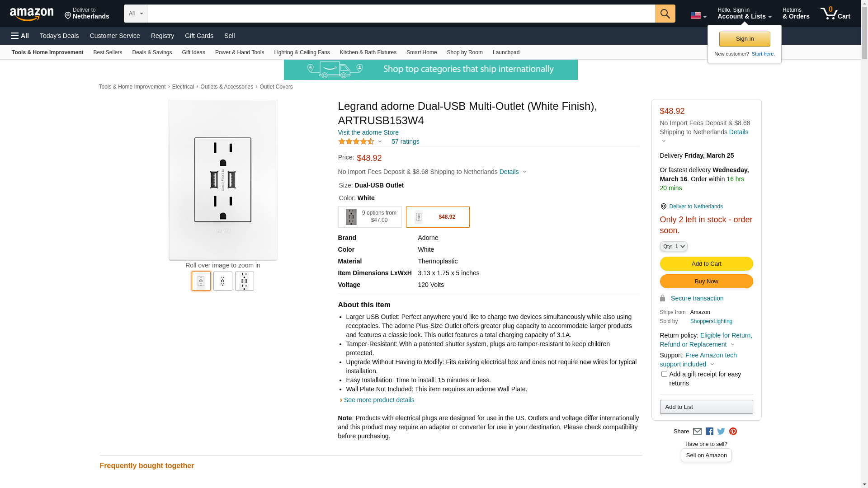This screenshot has height=488, width=868.
Task: Check the gift receipt checkbox
Action: [664, 374]
